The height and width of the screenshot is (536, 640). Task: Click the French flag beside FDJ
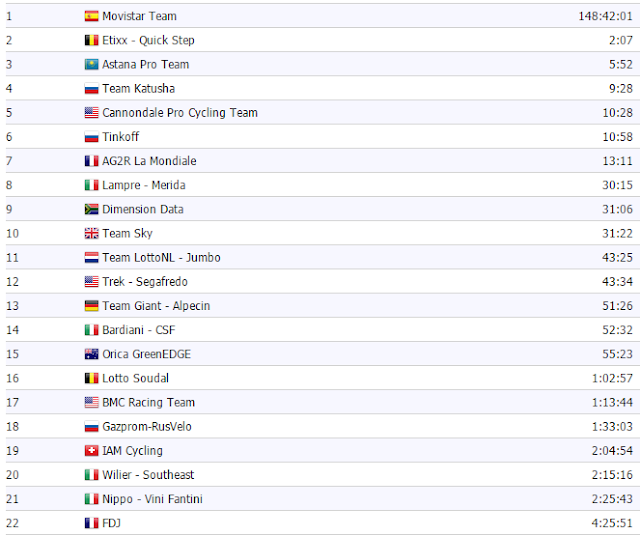coord(91,523)
